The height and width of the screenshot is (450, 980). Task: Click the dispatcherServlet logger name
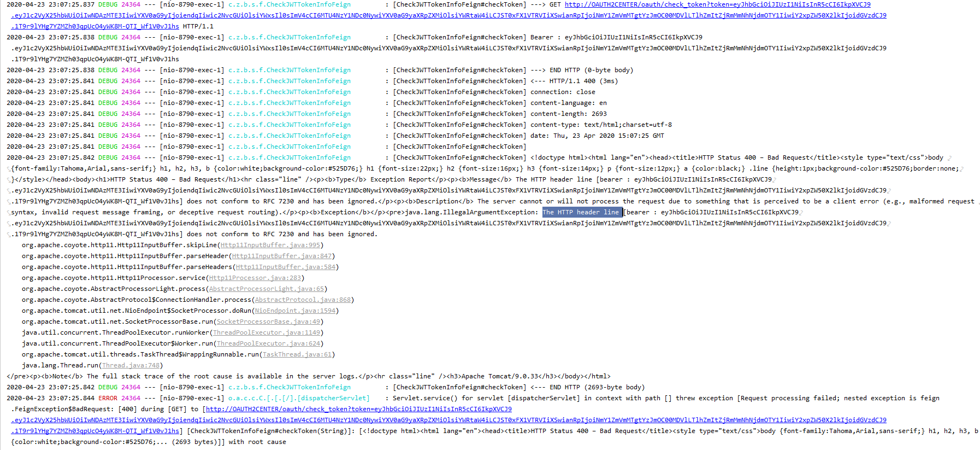(299, 398)
